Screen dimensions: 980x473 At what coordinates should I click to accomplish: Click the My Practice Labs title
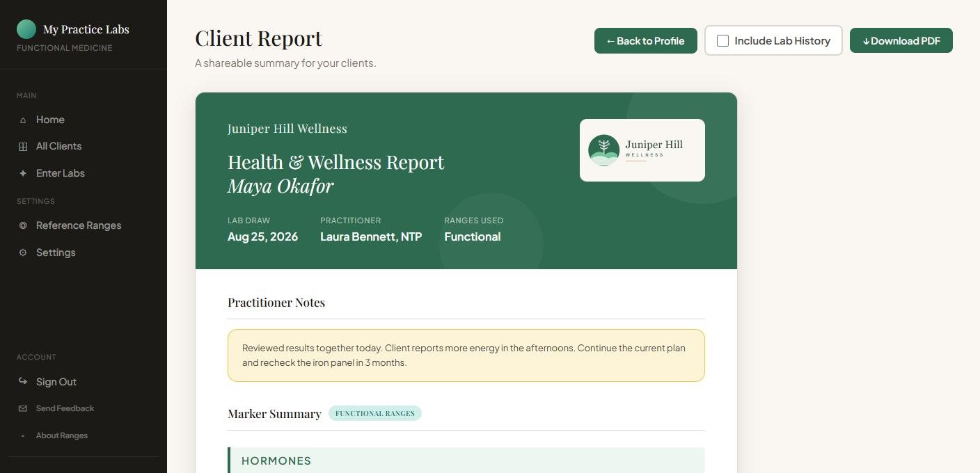point(86,29)
